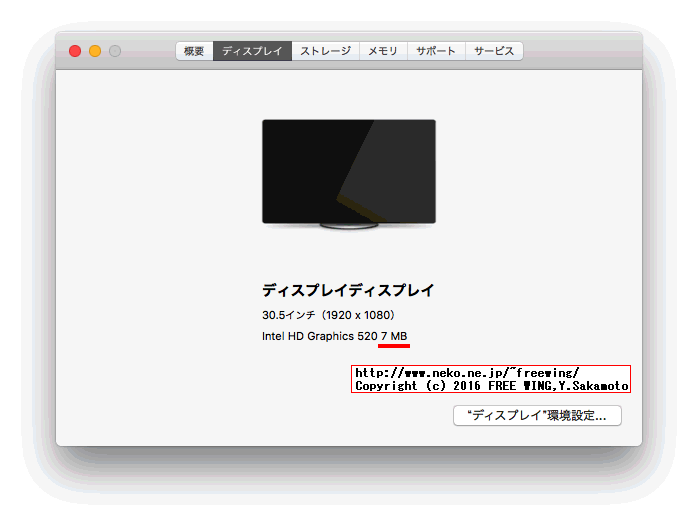Click Intel HD Graphics 520 7 MB text
Image resolution: width=698 pixels, height=526 pixels.
tap(335, 336)
